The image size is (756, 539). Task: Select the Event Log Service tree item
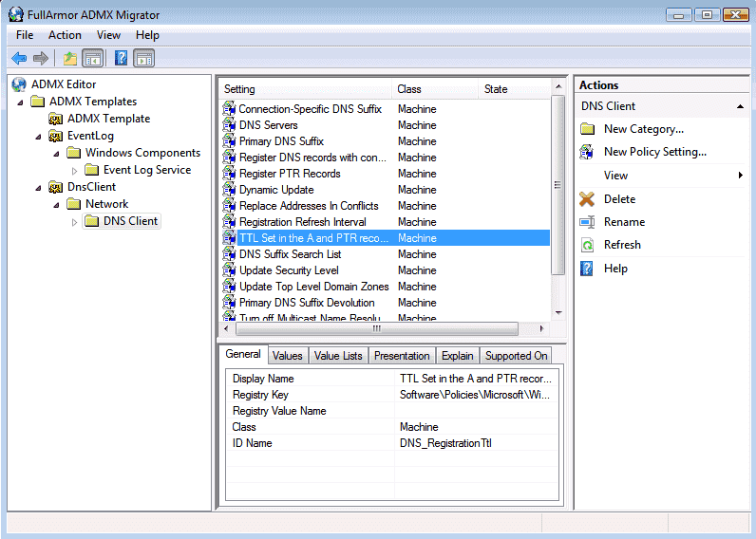(x=147, y=170)
